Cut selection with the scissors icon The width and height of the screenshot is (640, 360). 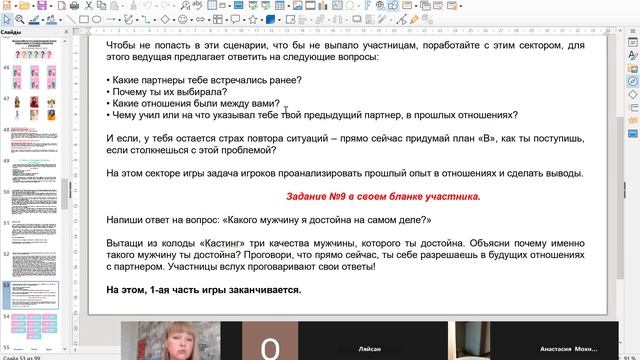tap(89, 6)
